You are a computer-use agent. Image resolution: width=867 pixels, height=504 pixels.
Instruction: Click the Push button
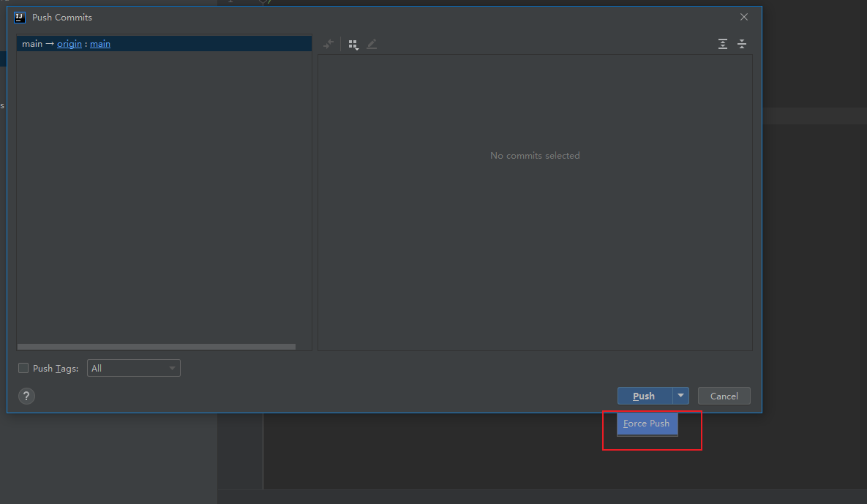(645, 396)
